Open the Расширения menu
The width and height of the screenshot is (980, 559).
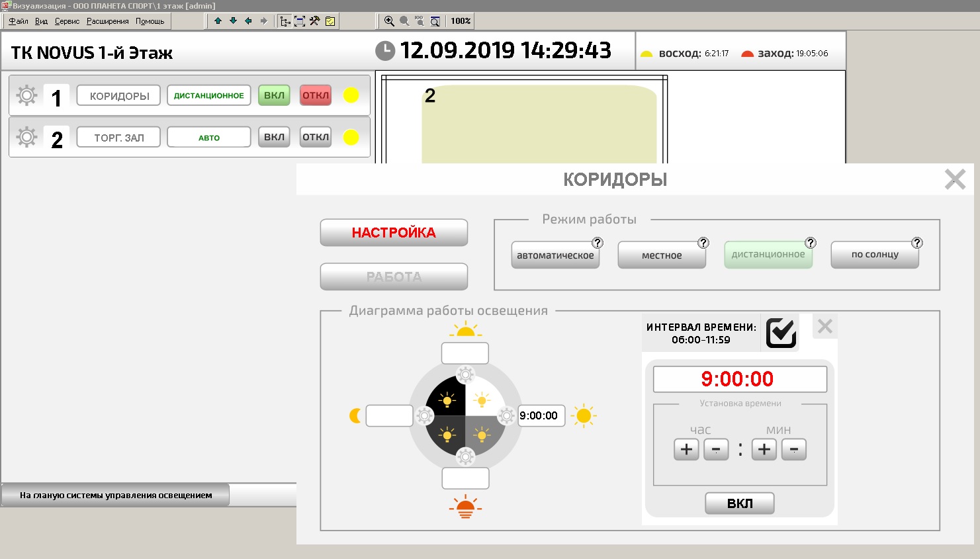click(108, 21)
